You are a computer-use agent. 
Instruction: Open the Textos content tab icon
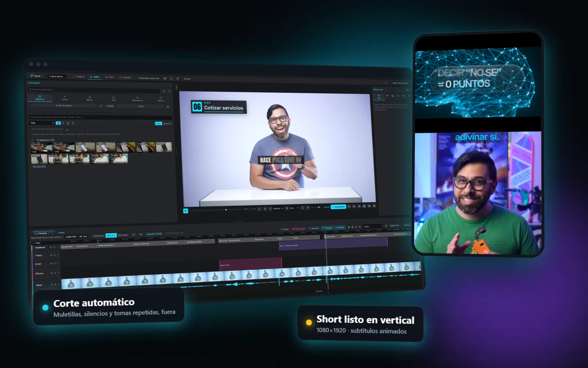coord(65,97)
